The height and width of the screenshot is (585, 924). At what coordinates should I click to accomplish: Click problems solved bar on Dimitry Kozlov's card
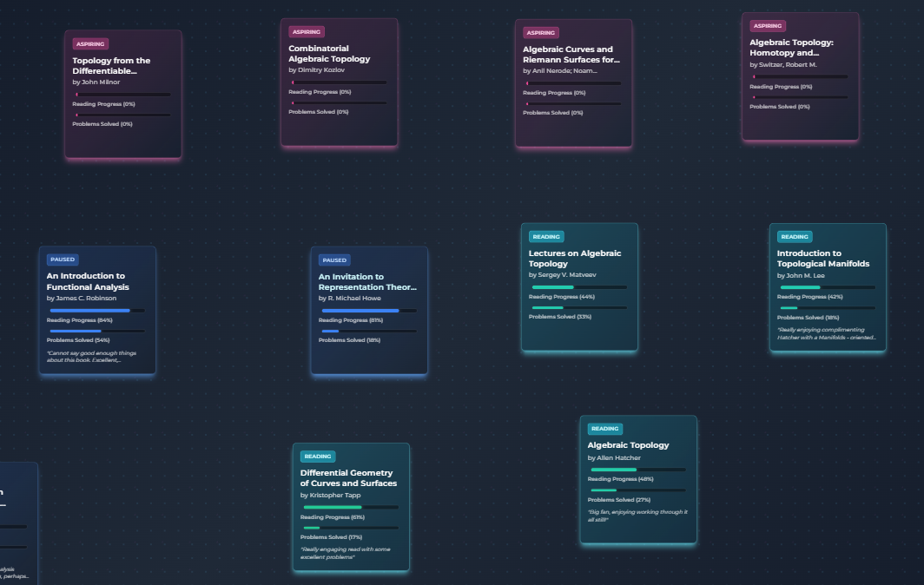coord(340,103)
